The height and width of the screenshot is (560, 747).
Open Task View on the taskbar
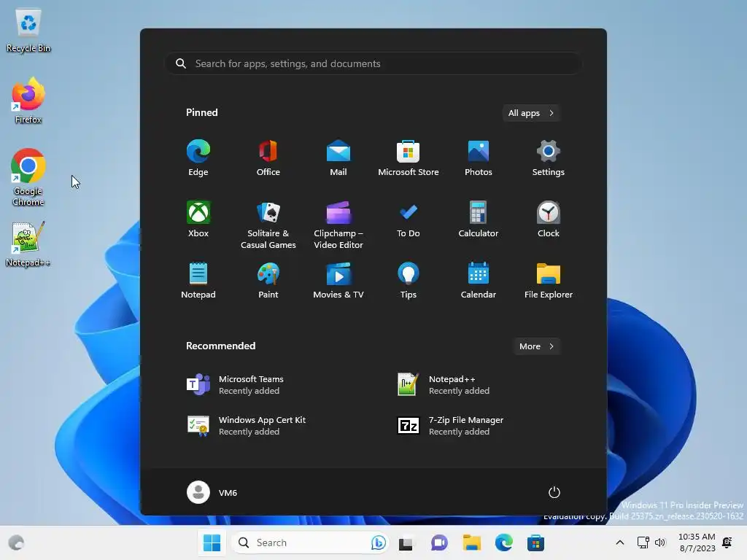406,542
